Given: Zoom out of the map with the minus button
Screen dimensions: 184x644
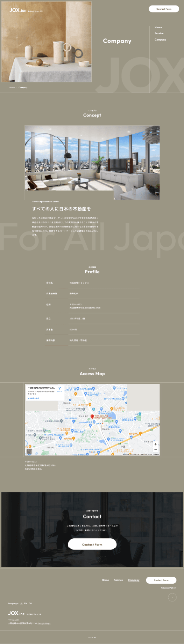Looking at the screenshot, I should click(x=156, y=450).
